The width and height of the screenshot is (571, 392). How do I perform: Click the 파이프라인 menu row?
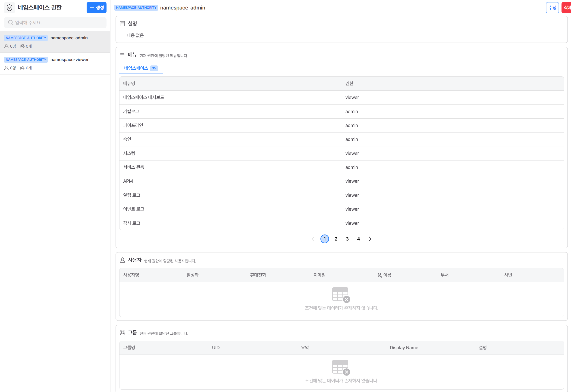(342, 126)
